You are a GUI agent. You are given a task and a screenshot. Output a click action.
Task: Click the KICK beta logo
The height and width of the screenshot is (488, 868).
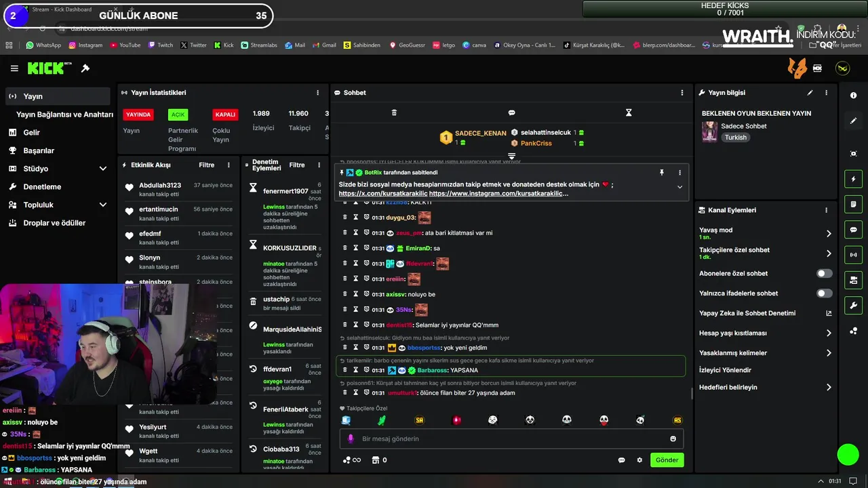(x=50, y=68)
